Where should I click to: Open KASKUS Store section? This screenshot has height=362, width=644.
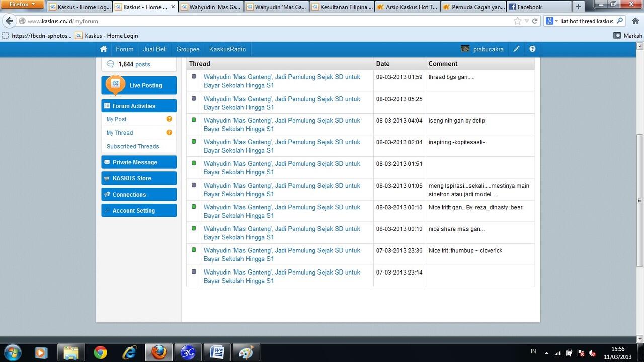click(139, 178)
